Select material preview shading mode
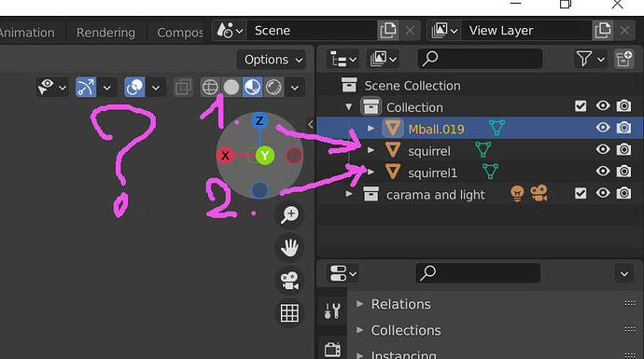 pos(252,88)
